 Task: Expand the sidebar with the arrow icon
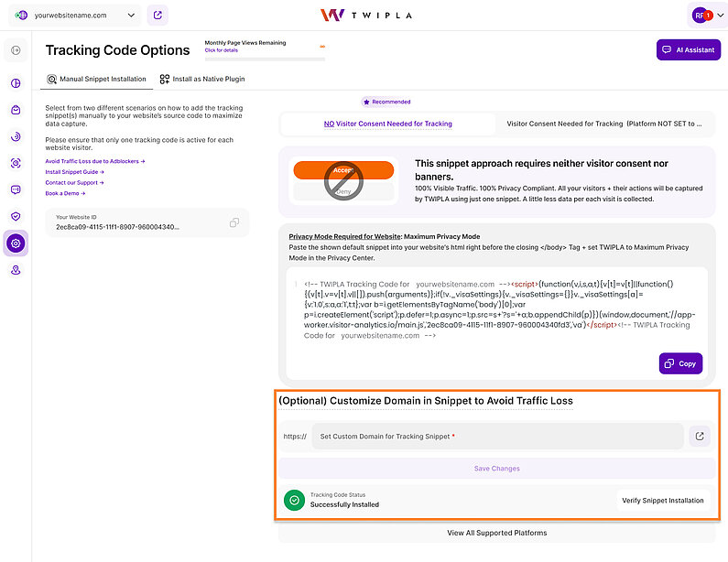click(16, 50)
